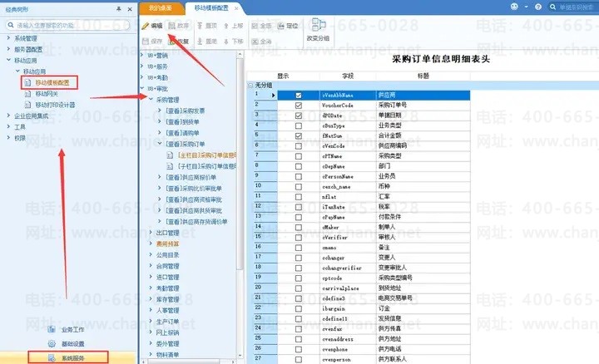The height and width of the screenshot is (364, 599).
Task: Click the 编辑 pencil icon in toolbar
Action: (x=145, y=26)
